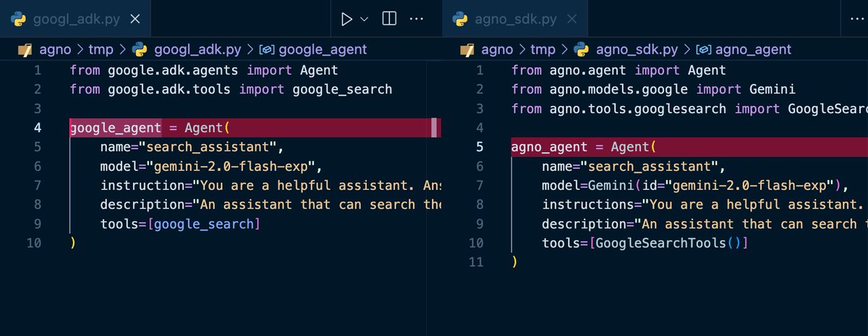
Task: Click closing parenthesis on right line 11
Action: [x=514, y=261]
